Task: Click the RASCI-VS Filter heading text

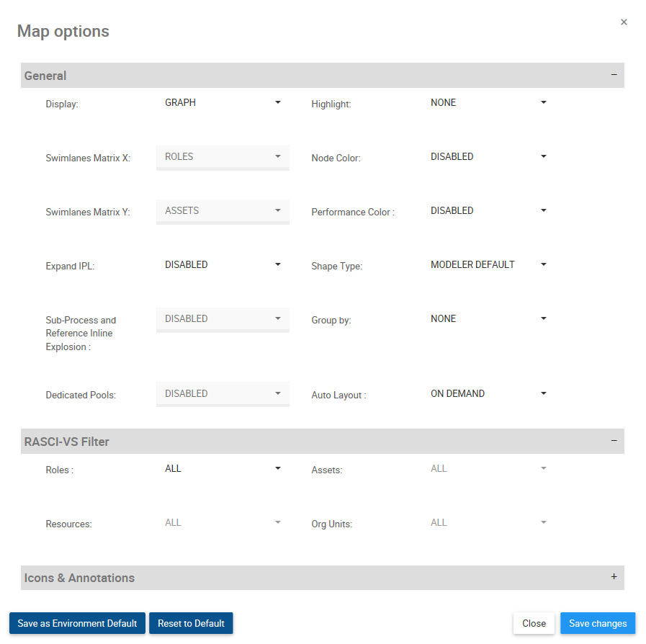Action: 67,442
